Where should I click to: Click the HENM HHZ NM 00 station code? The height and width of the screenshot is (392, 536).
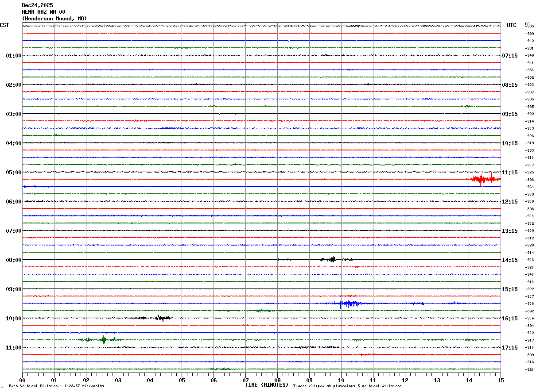43,12
